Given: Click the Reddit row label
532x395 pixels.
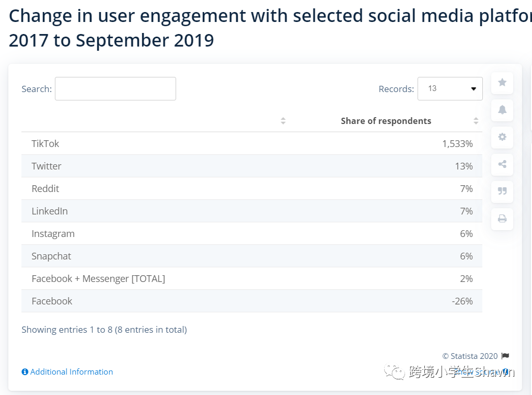Looking at the screenshot, I should point(45,189).
